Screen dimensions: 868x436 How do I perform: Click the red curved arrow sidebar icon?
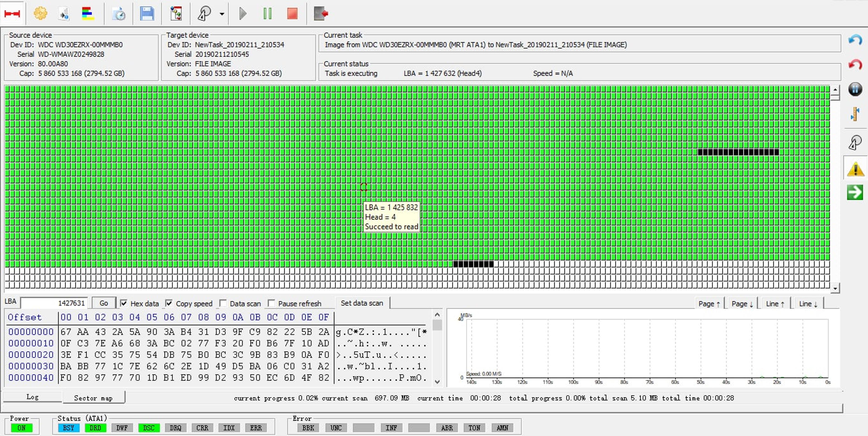point(855,64)
